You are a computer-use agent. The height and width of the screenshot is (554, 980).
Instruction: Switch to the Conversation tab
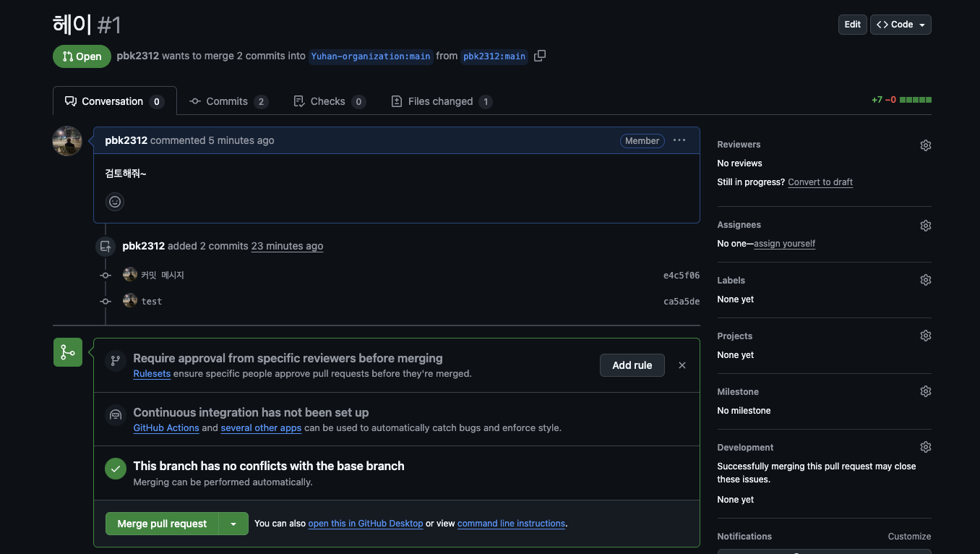tap(115, 101)
